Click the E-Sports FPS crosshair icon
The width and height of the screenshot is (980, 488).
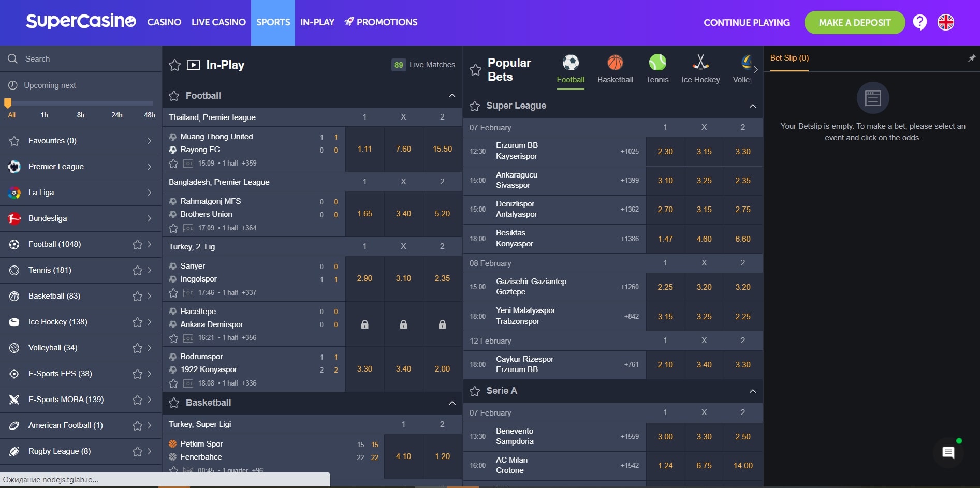[x=14, y=374]
